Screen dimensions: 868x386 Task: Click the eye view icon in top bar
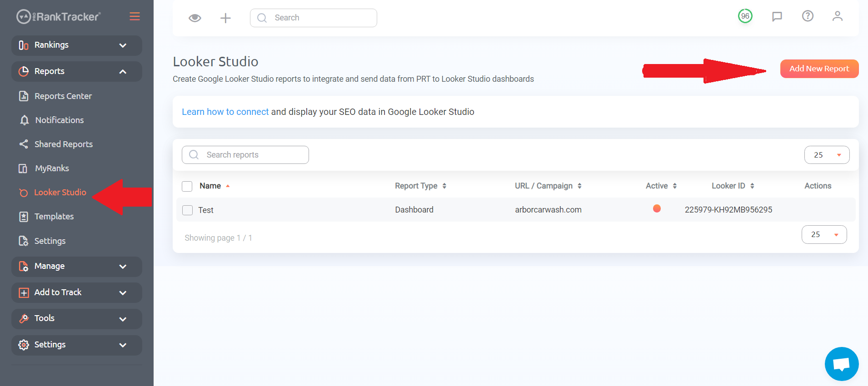[195, 18]
